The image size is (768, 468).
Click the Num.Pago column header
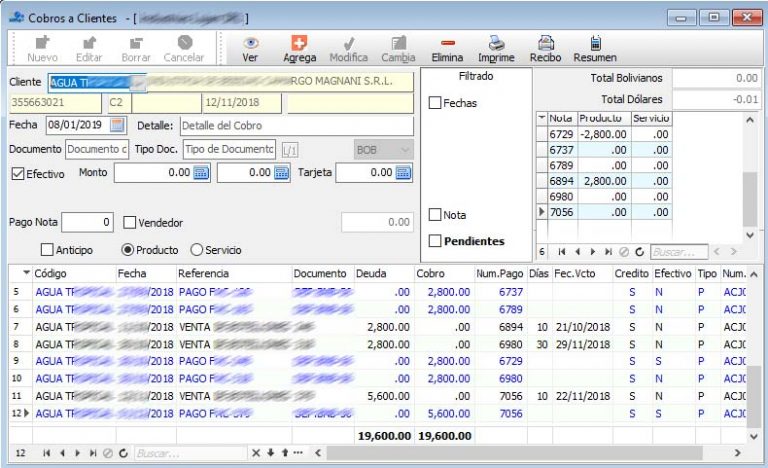[500, 273]
